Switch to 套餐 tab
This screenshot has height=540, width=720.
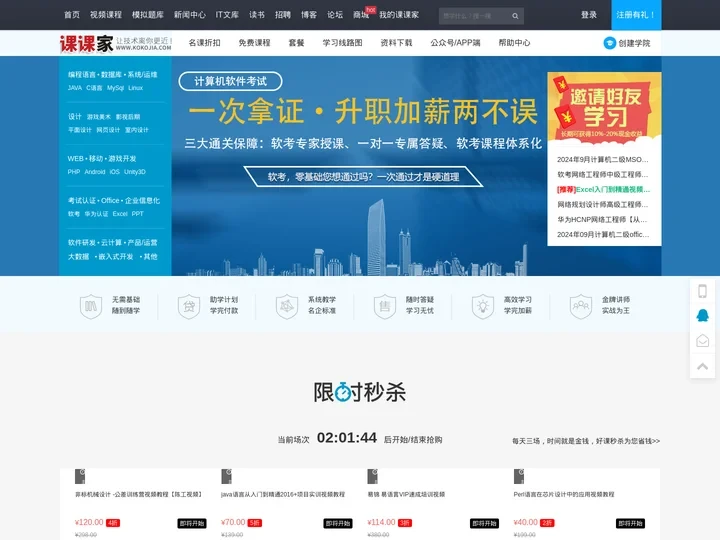coord(297,43)
